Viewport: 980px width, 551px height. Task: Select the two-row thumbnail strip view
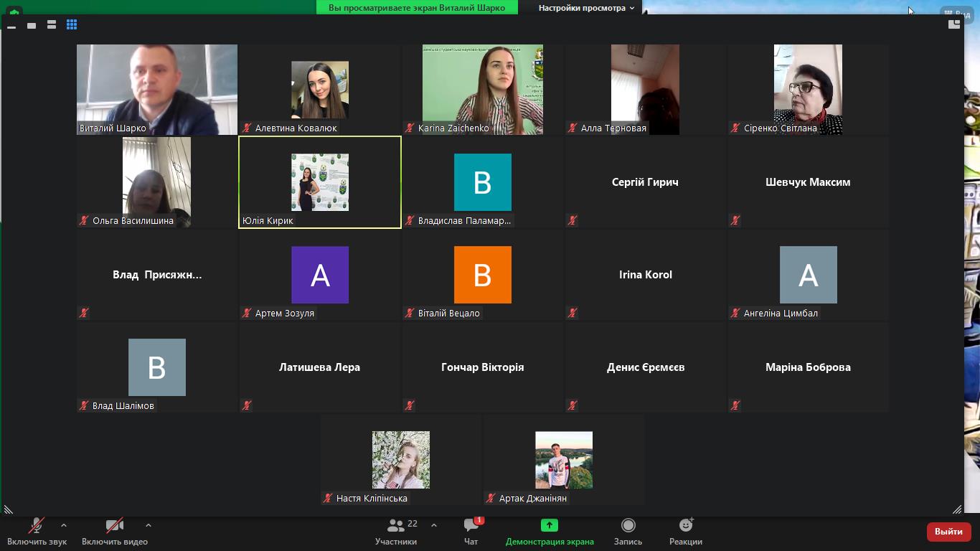[x=52, y=25]
